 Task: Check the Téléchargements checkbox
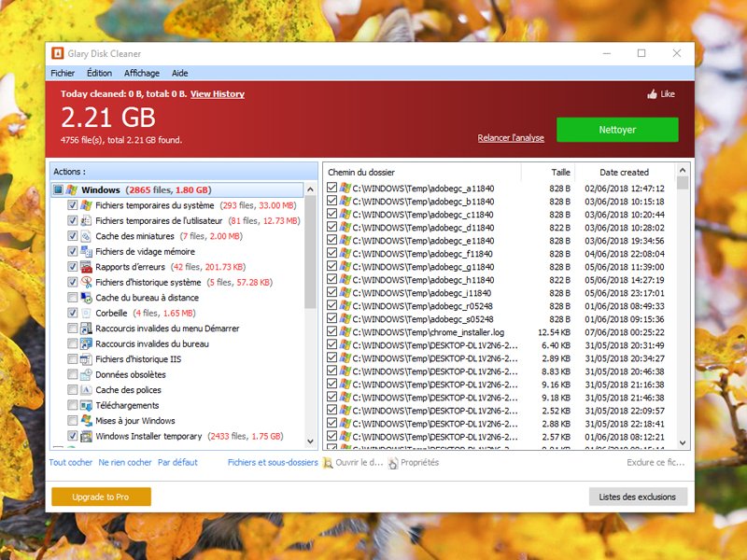tap(73, 405)
